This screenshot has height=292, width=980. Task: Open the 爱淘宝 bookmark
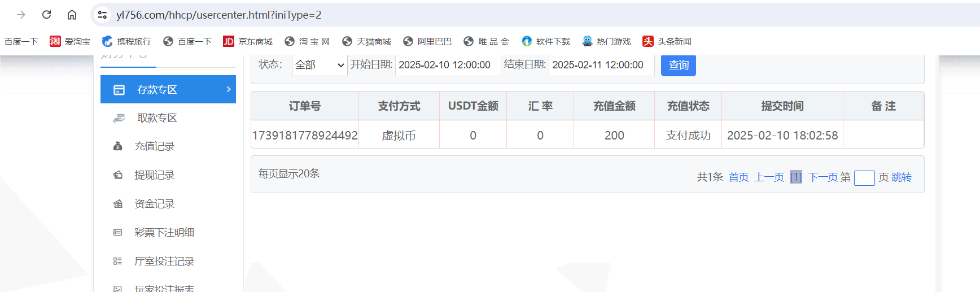(x=70, y=41)
